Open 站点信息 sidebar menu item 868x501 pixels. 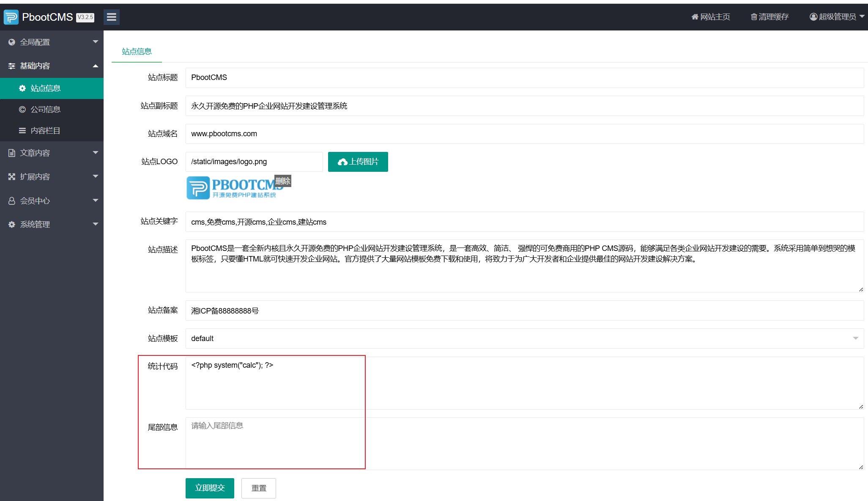(52, 88)
